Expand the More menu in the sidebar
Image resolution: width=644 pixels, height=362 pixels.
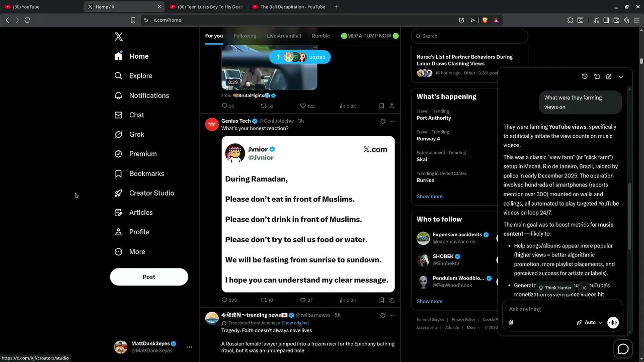(130, 252)
